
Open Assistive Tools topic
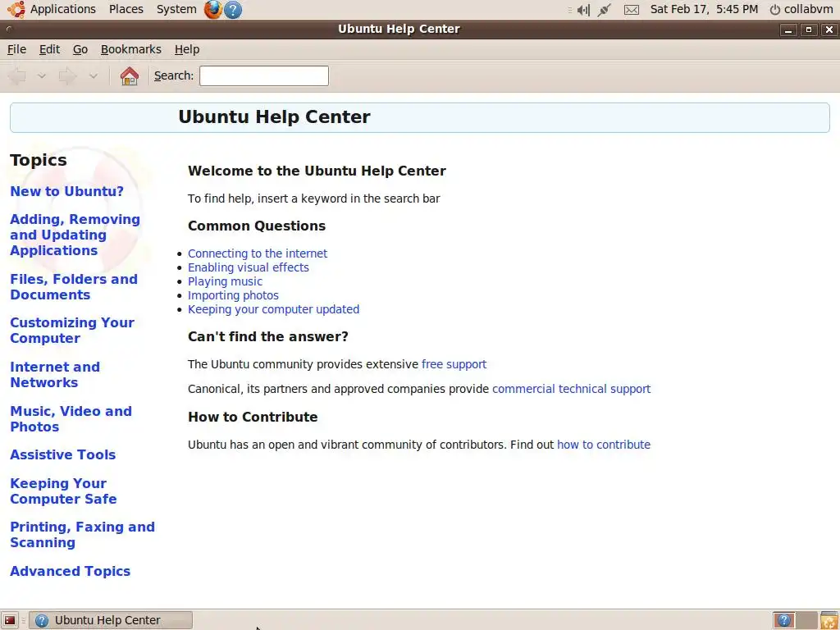click(x=62, y=454)
